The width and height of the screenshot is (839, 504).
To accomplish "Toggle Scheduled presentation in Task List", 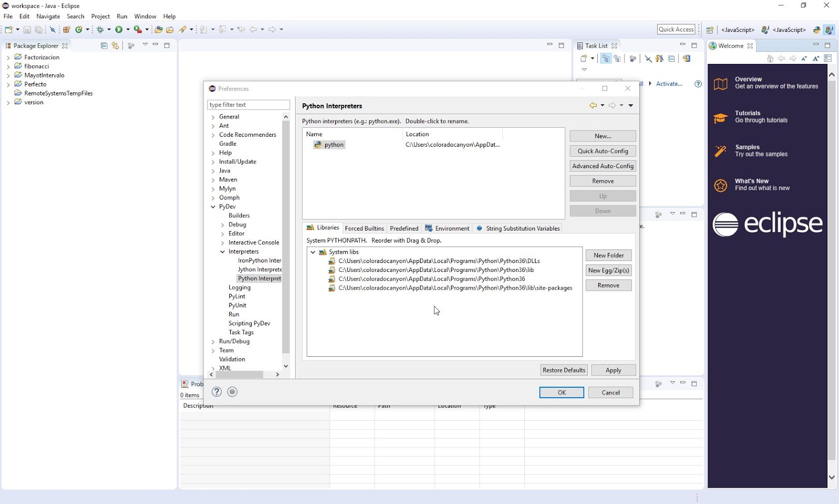I will click(618, 59).
